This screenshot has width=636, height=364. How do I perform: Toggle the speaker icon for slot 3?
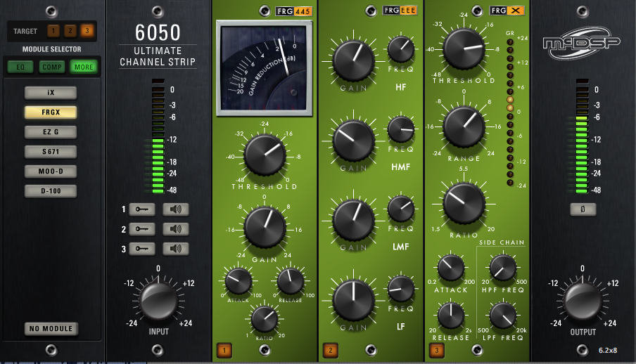click(176, 249)
